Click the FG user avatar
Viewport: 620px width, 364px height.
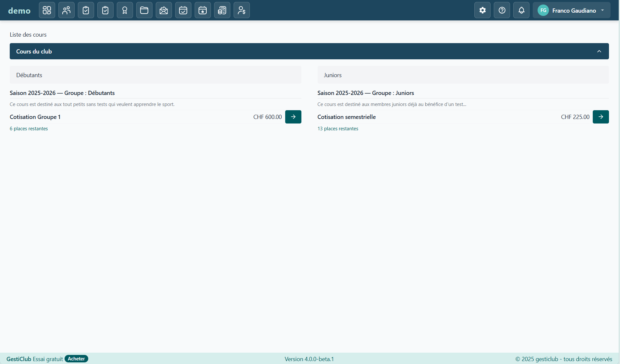point(543,10)
